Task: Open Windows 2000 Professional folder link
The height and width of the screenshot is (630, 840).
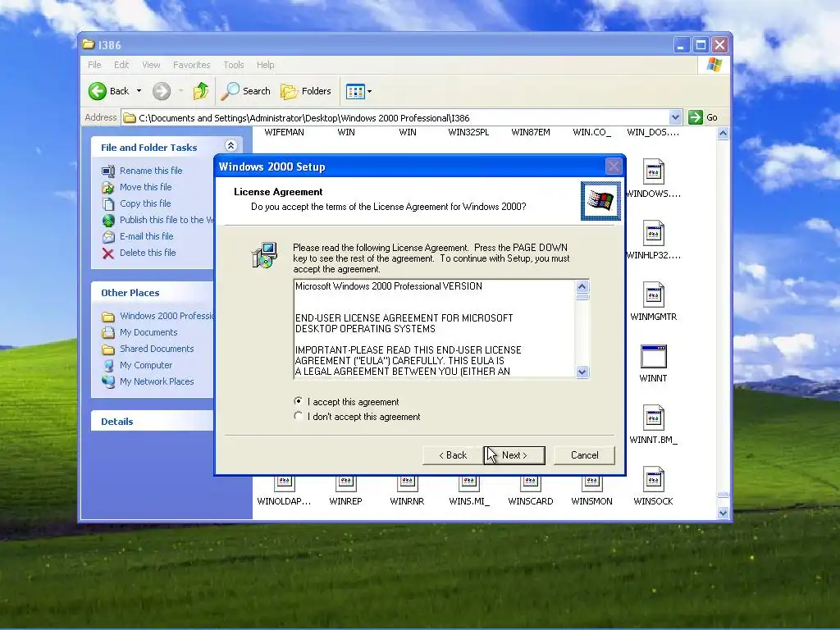Action: pyautogui.click(x=167, y=316)
